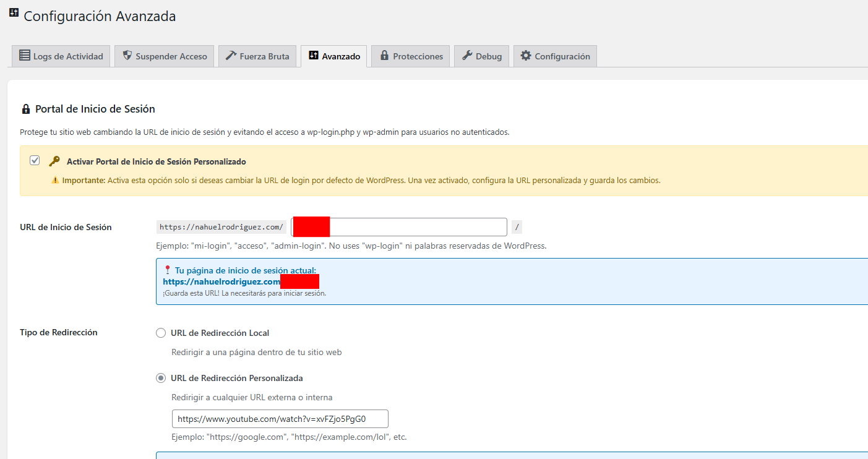Image resolution: width=868 pixels, height=459 pixels.
Task: Select the URL de Redirección Local radio button
Action: (x=161, y=333)
